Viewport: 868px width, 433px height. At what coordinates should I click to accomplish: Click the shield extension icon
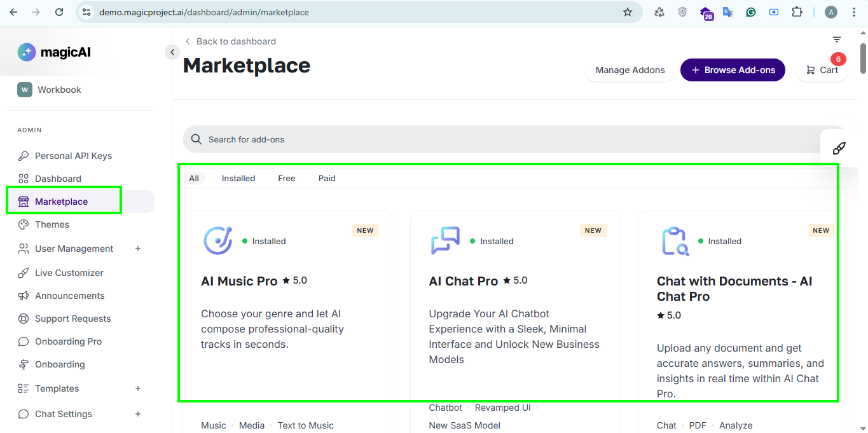pos(682,12)
